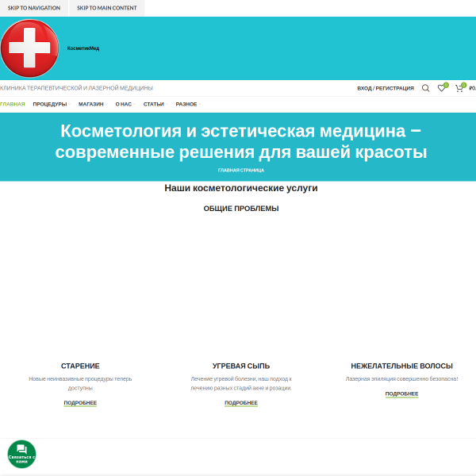Click the Главная страница breadcrumb

click(241, 171)
